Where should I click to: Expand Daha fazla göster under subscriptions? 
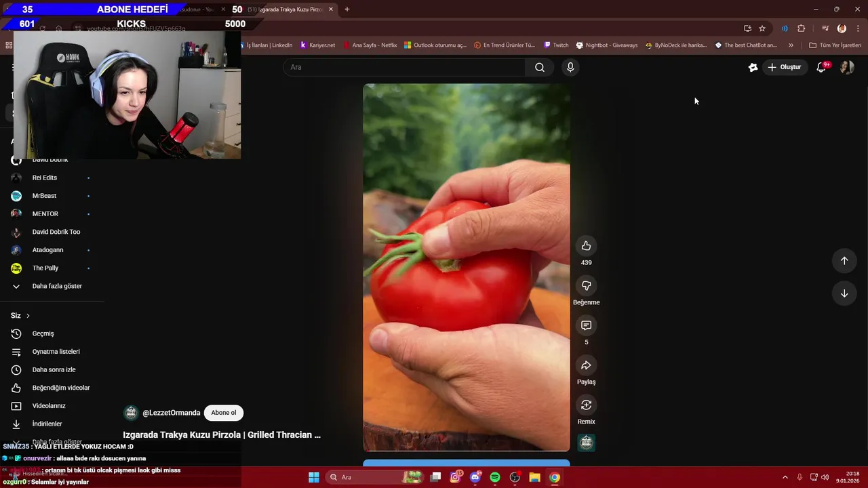point(57,286)
